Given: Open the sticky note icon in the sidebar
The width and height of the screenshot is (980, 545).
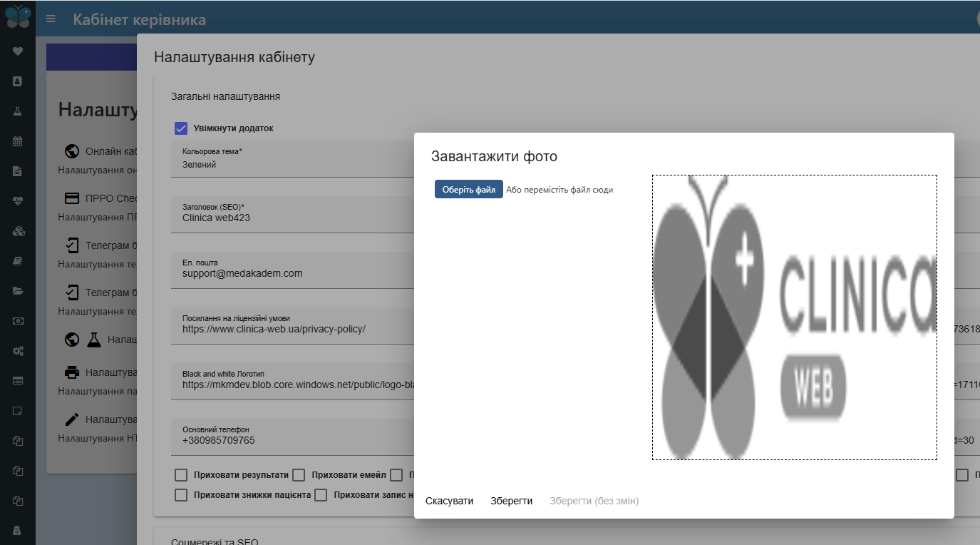Looking at the screenshot, I should [18, 411].
